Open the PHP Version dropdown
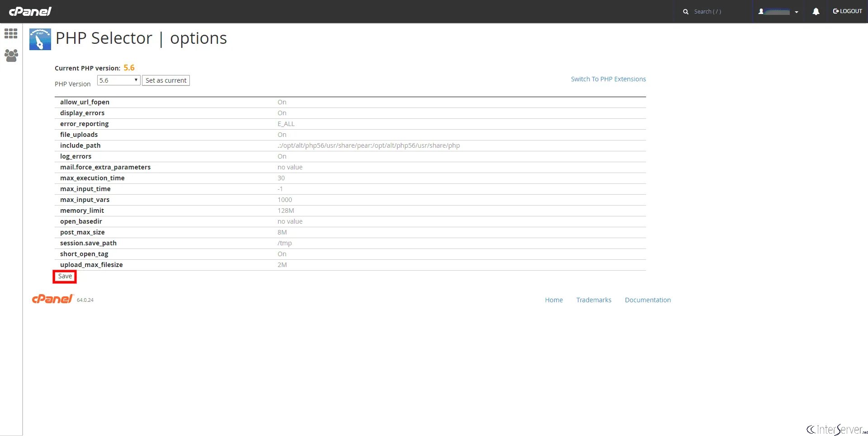868x436 pixels. point(118,80)
